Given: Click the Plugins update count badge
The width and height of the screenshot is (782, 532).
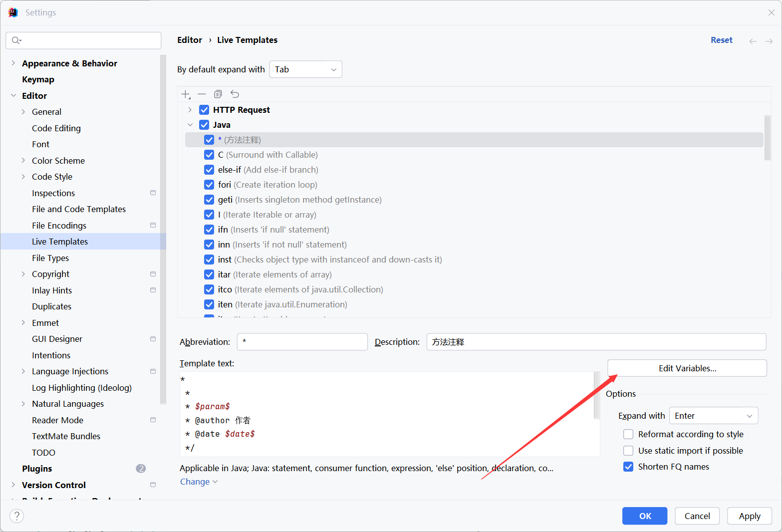Looking at the screenshot, I should [x=141, y=469].
